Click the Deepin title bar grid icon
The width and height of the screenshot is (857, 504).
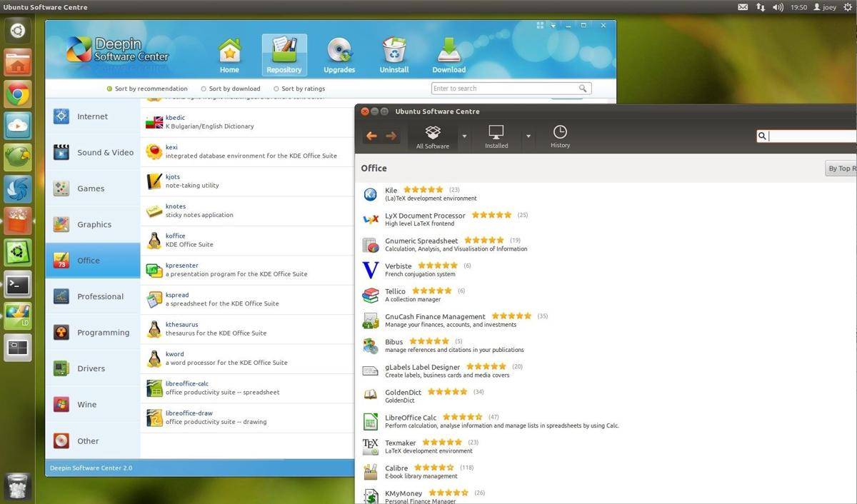(x=541, y=25)
